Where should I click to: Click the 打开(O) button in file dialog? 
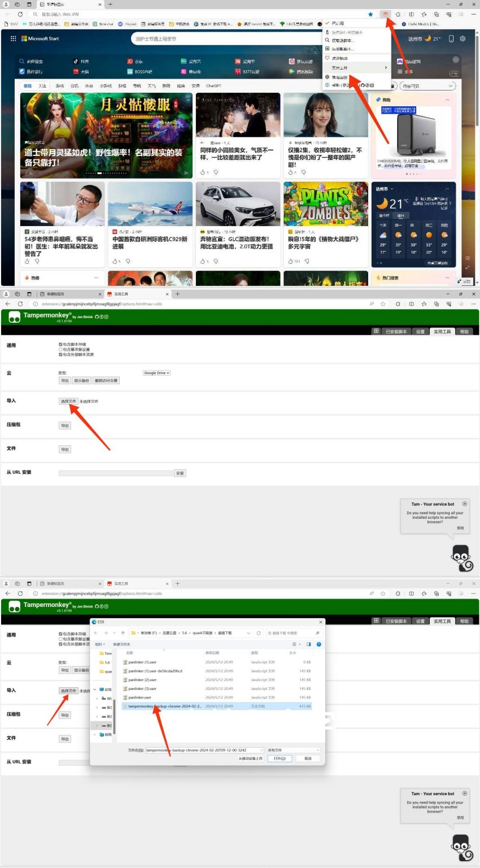click(280, 758)
